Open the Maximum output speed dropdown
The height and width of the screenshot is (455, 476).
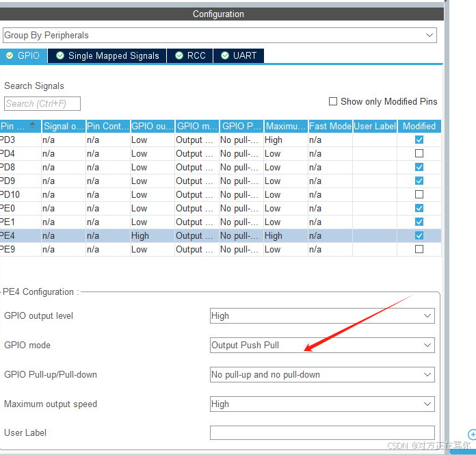pos(322,404)
